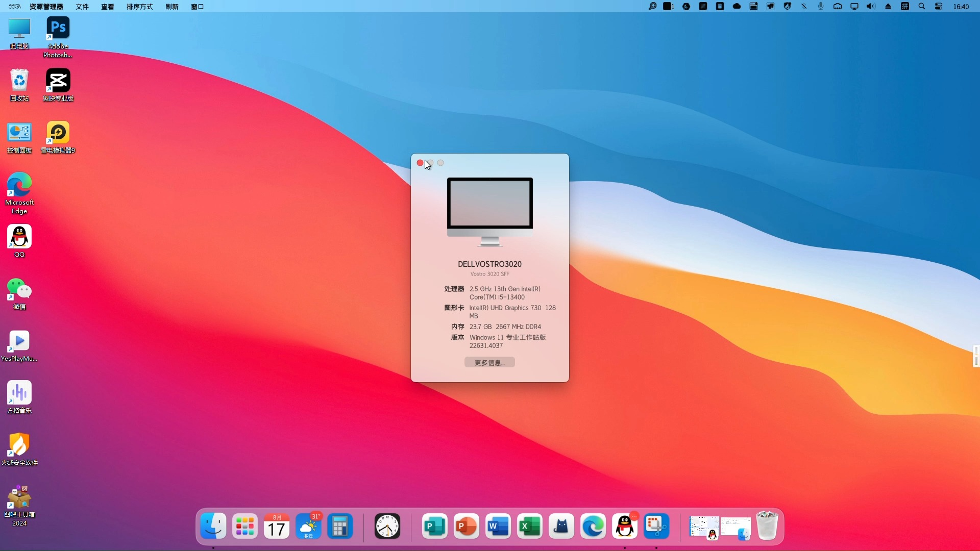980x551 pixels.
Task: Open the shield security tray icon
Action: click(x=787, y=7)
